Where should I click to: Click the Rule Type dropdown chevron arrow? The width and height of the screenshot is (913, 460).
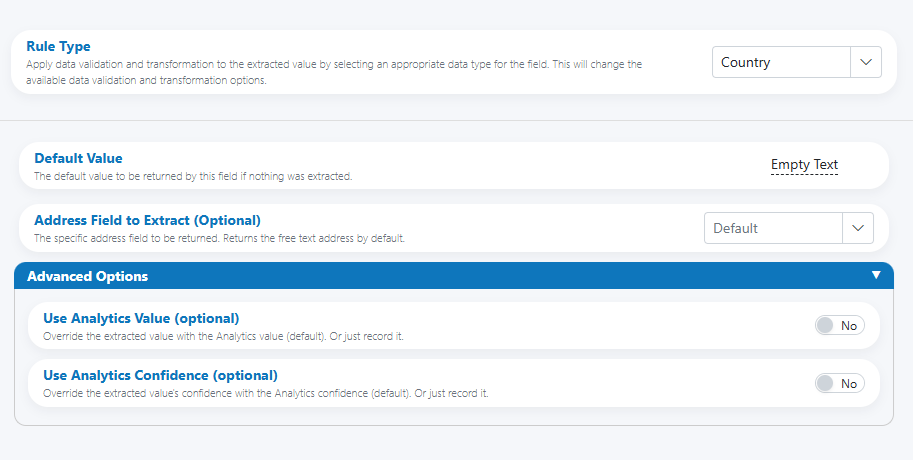click(866, 62)
